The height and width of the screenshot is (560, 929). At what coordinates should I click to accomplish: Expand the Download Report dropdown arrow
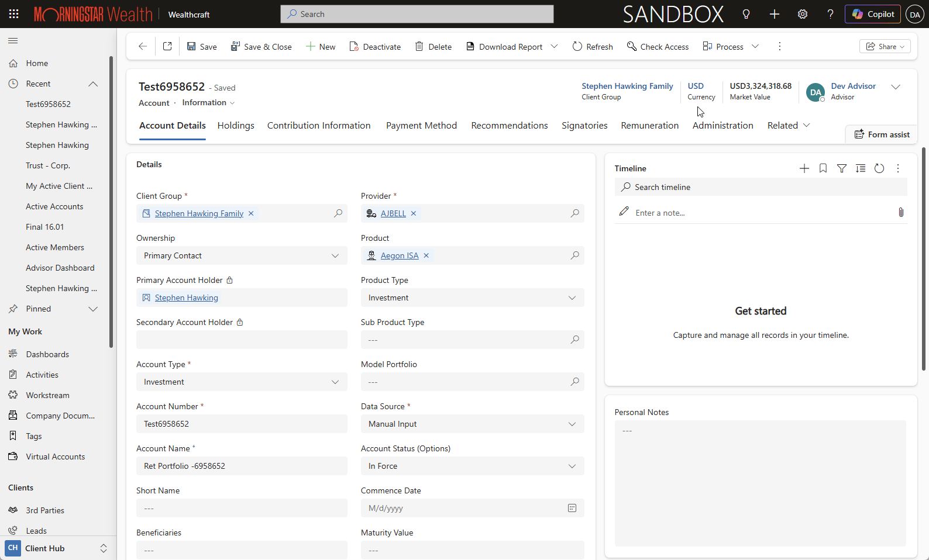tap(555, 46)
